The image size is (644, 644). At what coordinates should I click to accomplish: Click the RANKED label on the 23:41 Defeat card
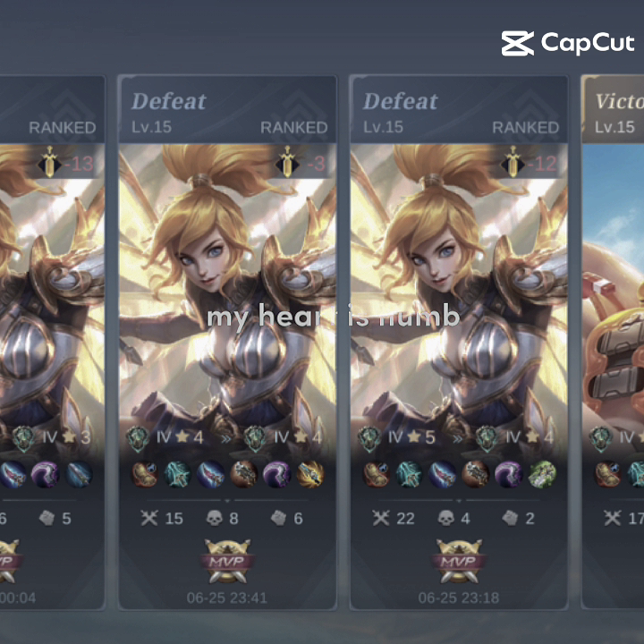coord(294,128)
